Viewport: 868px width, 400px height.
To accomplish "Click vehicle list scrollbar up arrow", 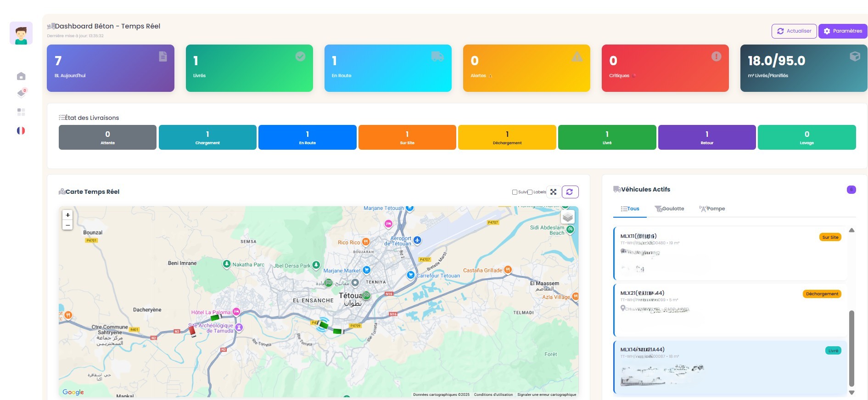I will point(851,230).
